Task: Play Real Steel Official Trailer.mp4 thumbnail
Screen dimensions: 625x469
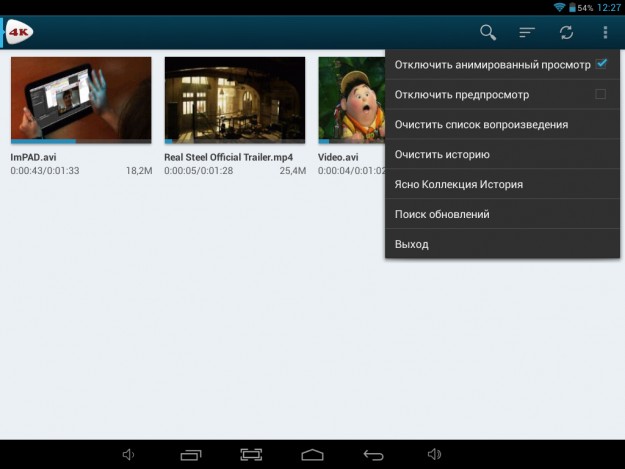Action: tap(234, 99)
